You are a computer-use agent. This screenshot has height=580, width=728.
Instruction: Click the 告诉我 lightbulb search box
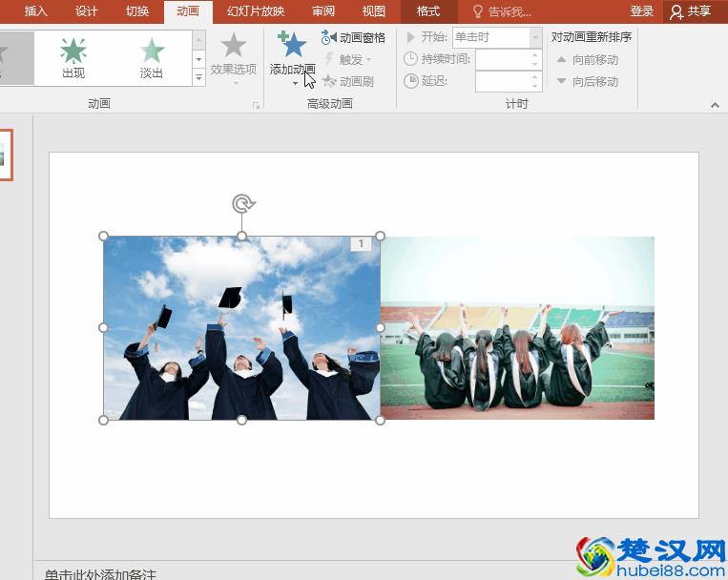[503, 11]
